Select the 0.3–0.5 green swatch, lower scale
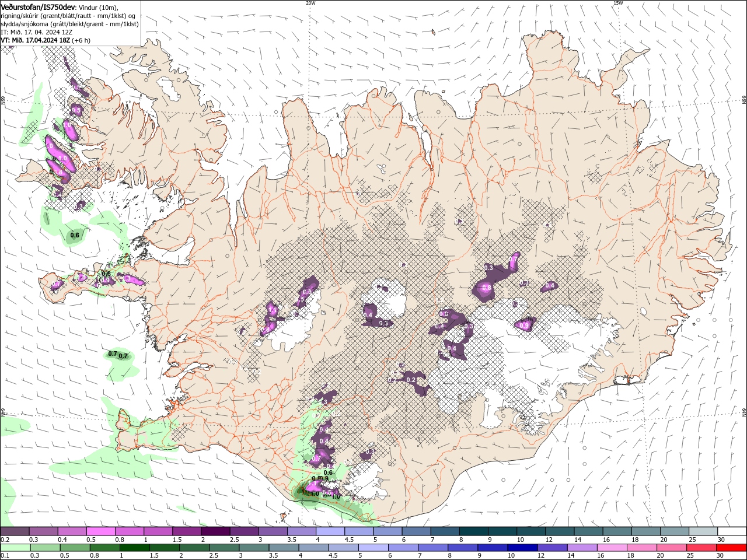Image resolution: width=747 pixels, height=560 pixels. (44, 548)
